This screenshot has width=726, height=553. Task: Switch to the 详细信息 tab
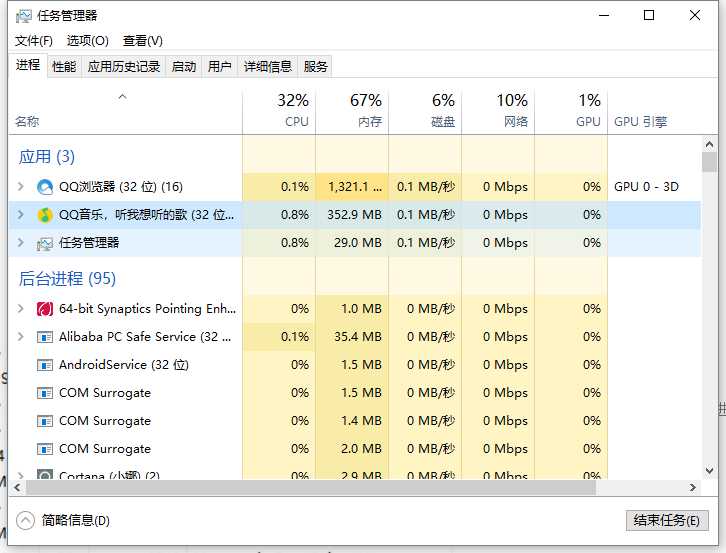[x=268, y=67]
